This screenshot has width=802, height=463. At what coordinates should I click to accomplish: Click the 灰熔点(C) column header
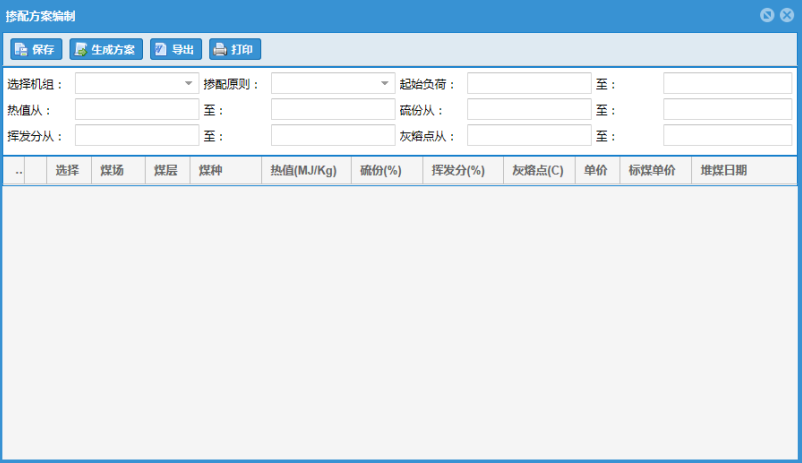[539, 170]
